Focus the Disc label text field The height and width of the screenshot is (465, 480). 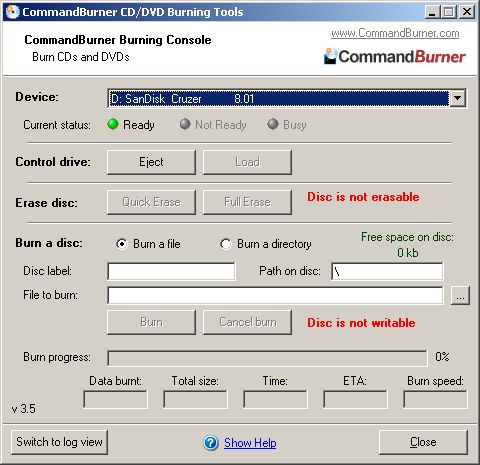coord(171,271)
